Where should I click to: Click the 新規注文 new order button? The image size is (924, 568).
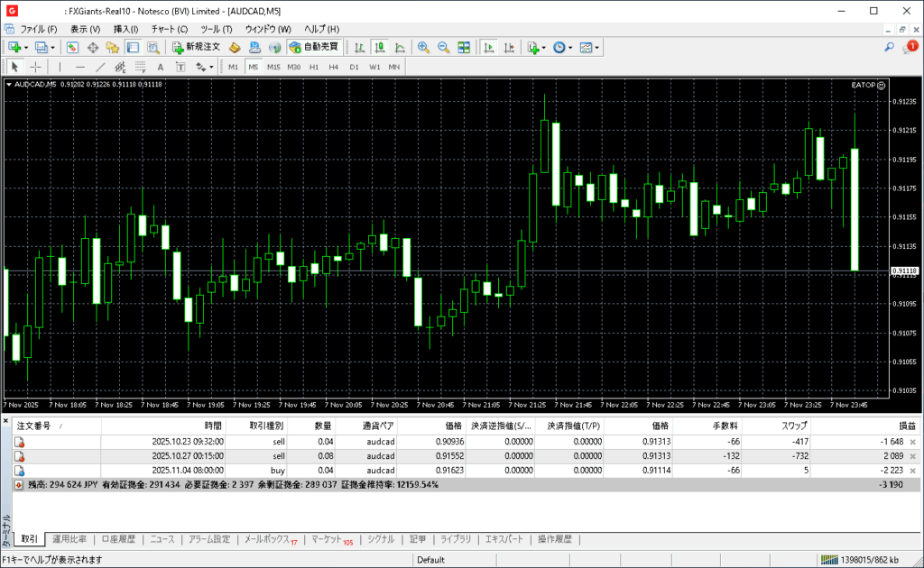(196, 47)
